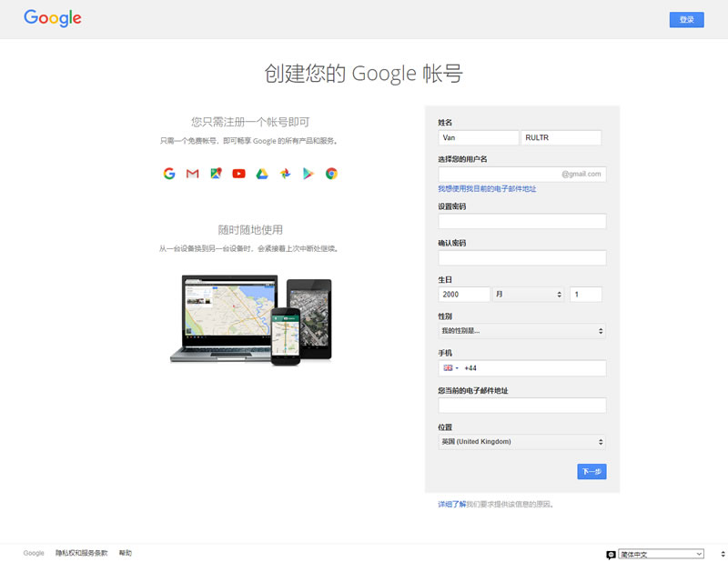The height and width of the screenshot is (562, 728).
Task: Focus the last name field containing RULTR
Action: (x=561, y=138)
